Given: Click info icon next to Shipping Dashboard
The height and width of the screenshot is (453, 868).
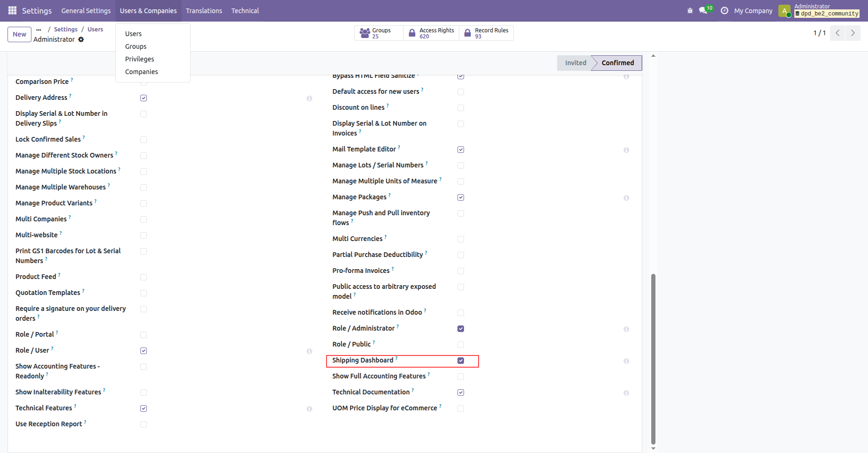Looking at the screenshot, I should [x=626, y=361].
